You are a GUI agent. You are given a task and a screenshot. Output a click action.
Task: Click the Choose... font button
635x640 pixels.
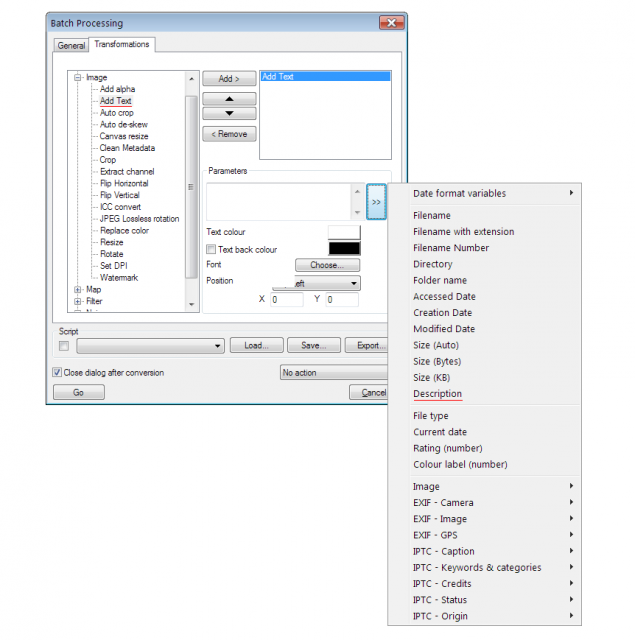click(x=327, y=265)
